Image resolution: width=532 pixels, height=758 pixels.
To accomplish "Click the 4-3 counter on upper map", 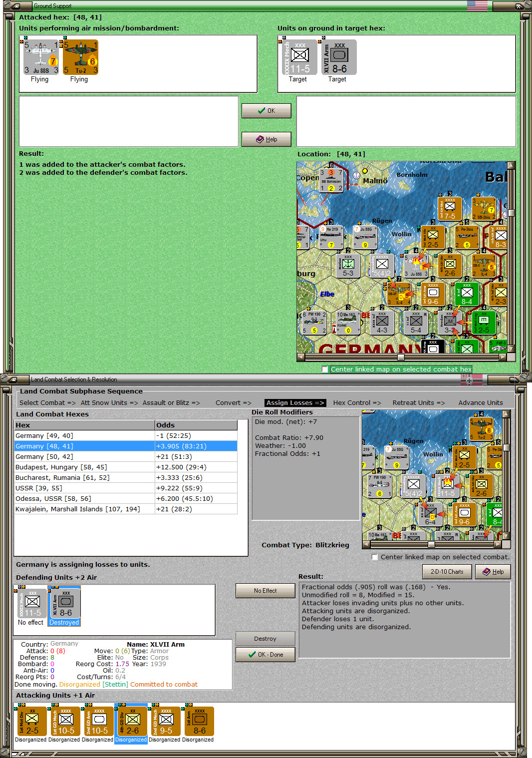I will pos(382,323).
